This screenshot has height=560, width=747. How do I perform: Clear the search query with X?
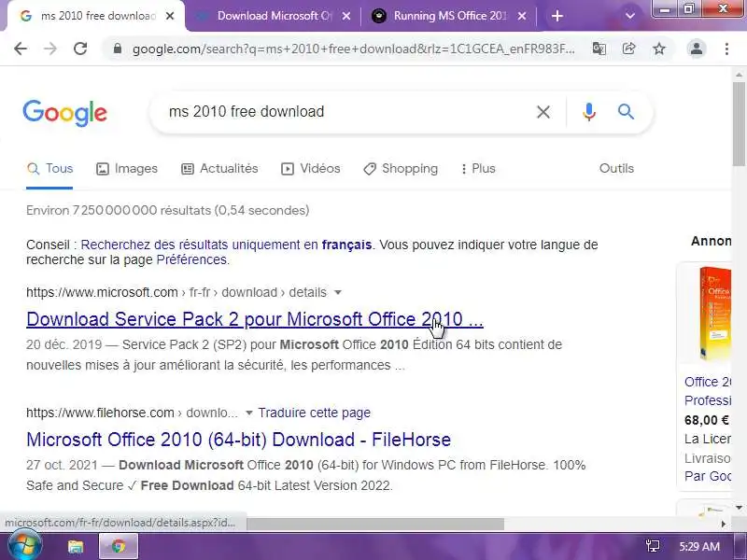coord(543,112)
